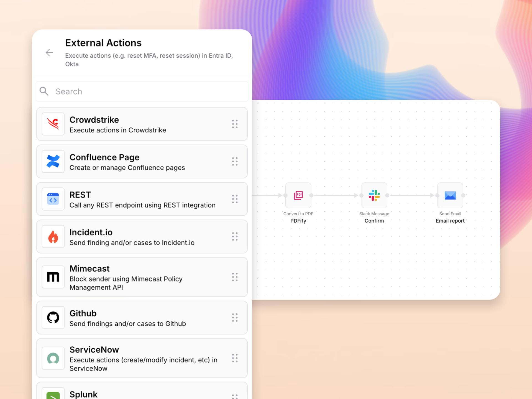Click the ServiceNow title text

94,350
